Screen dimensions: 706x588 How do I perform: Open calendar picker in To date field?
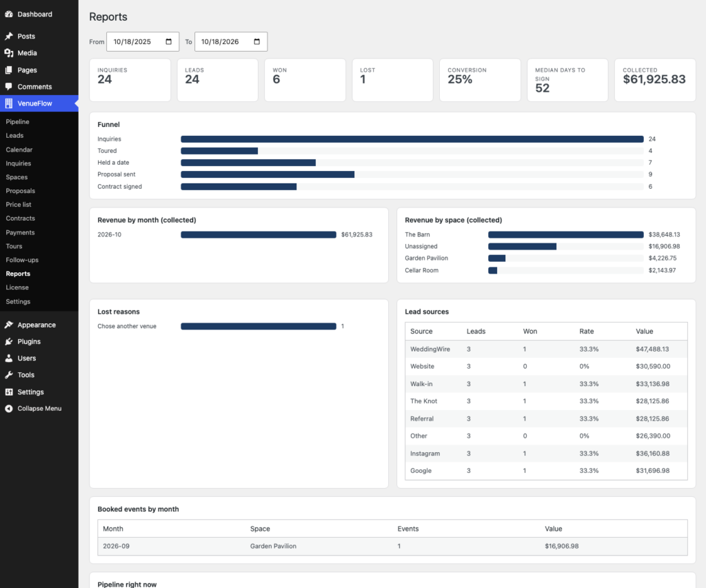coord(256,41)
